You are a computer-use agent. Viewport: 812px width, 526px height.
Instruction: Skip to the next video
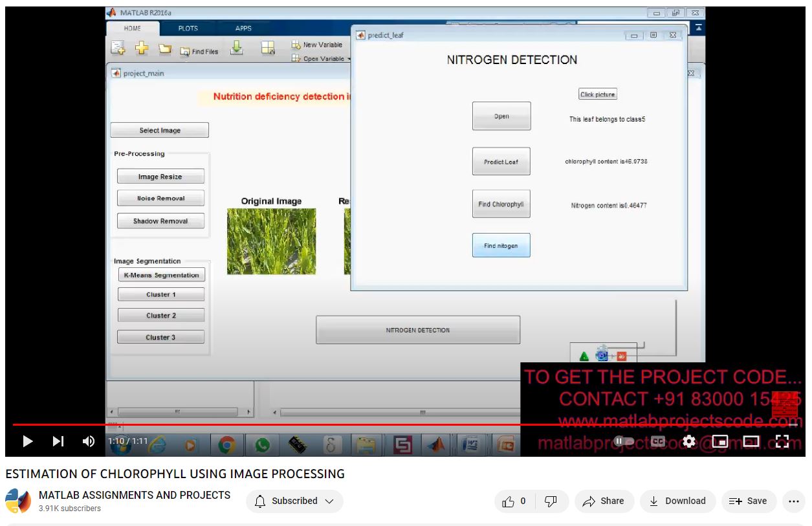(x=58, y=441)
